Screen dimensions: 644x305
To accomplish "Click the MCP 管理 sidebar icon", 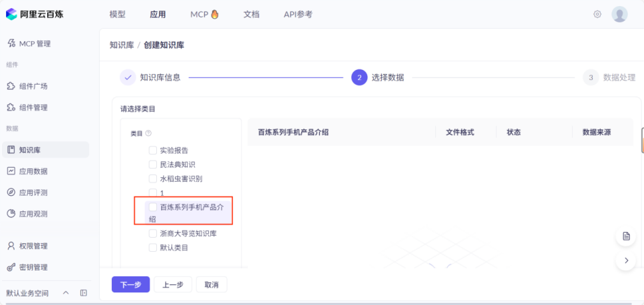I will tap(11, 43).
